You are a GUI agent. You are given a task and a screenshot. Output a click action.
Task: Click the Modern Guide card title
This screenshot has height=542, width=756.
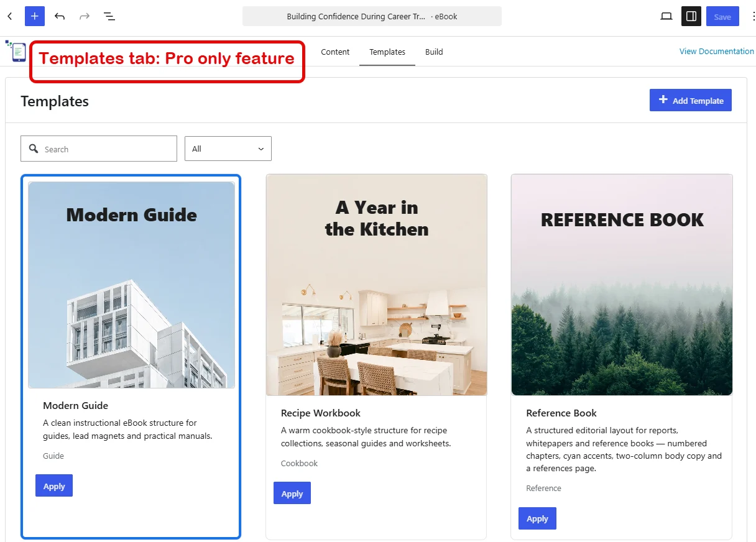tap(75, 405)
